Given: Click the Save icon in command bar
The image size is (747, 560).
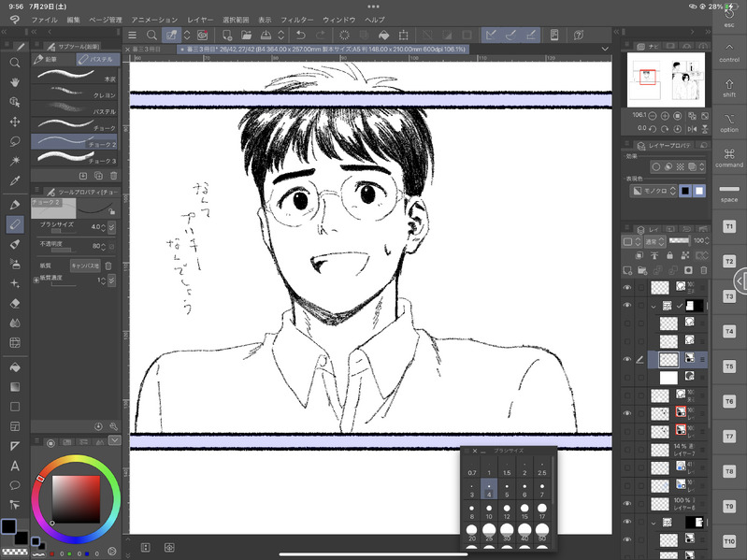Looking at the screenshot, I should pos(266,36).
